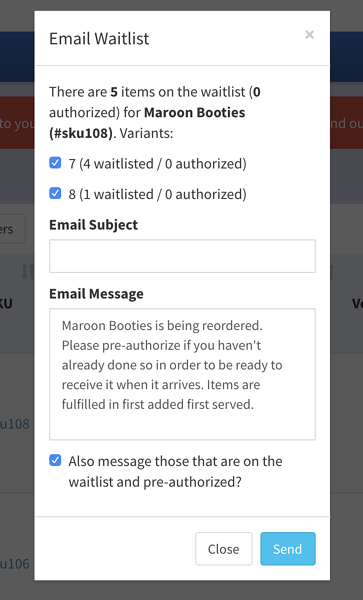Click the 'Also message those' label text
Image resolution: width=363 pixels, height=600 pixels.
point(175,471)
